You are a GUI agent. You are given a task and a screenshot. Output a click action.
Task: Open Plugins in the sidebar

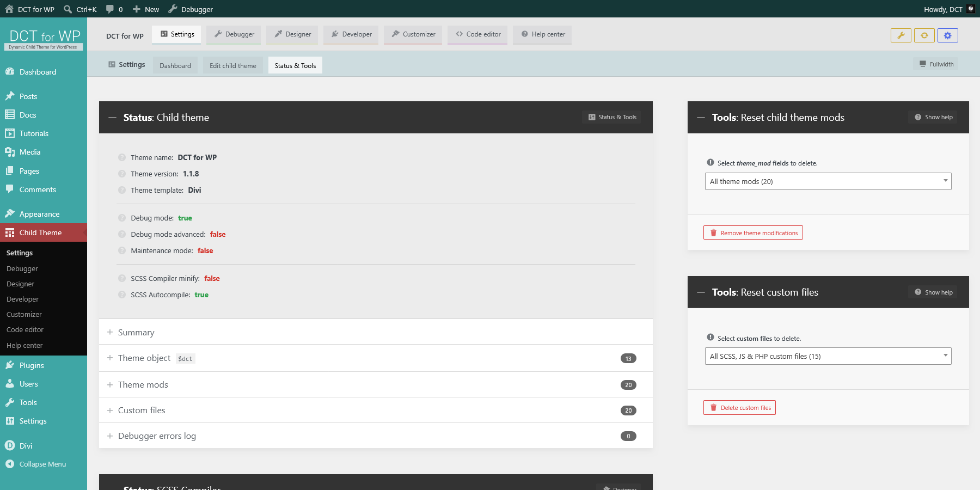point(44,365)
